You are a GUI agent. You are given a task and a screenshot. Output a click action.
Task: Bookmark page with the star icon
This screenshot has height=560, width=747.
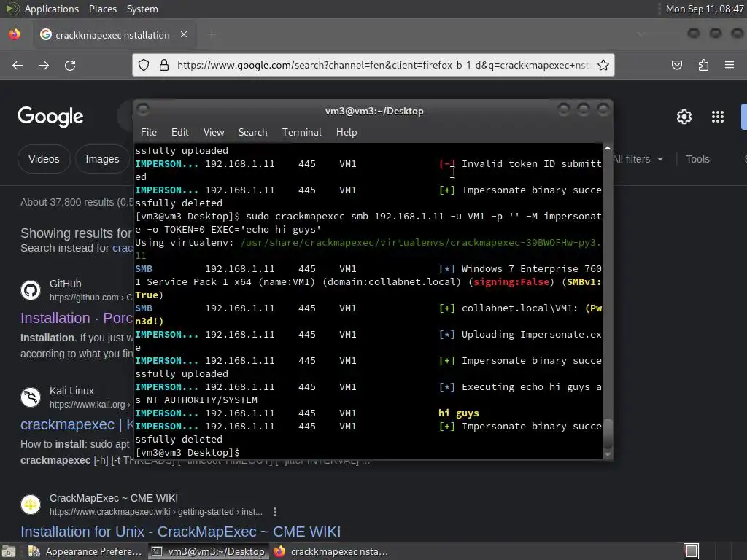coord(603,65)
